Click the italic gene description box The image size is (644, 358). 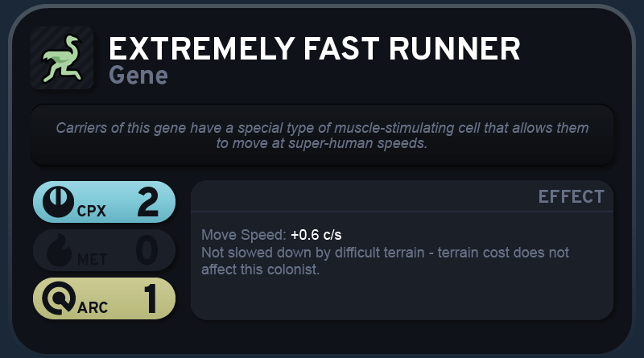click(322, 135)
